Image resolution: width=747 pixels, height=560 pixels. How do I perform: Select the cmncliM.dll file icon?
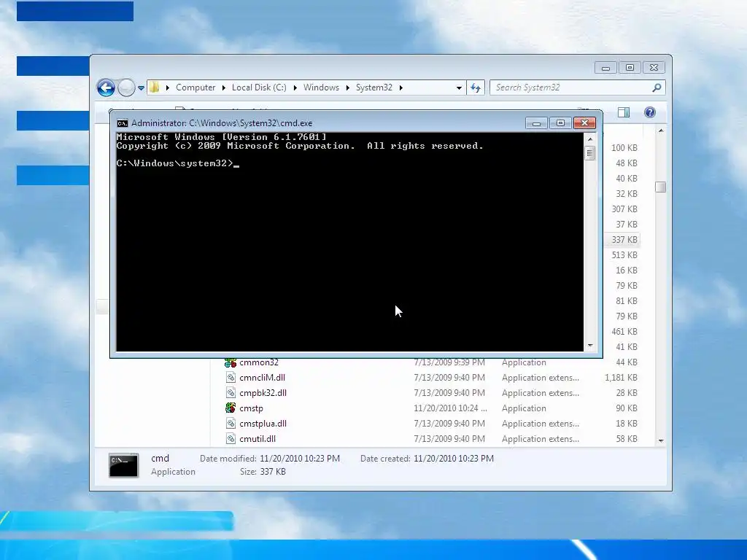tap(231, 378)
